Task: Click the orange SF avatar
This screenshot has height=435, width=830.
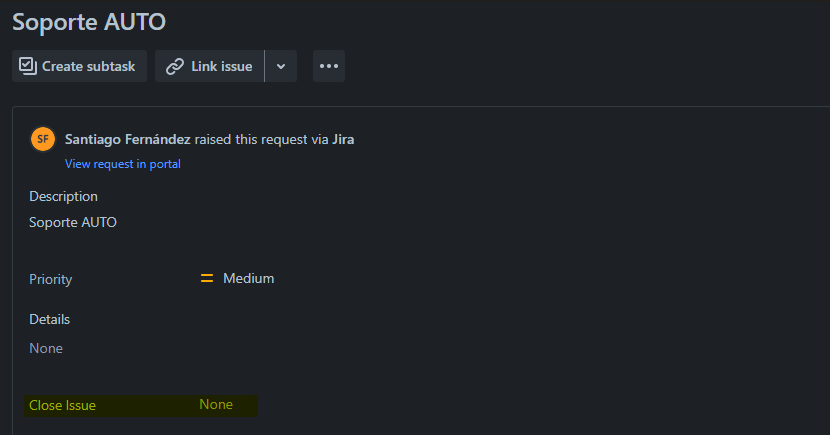Action: point(43,139)
